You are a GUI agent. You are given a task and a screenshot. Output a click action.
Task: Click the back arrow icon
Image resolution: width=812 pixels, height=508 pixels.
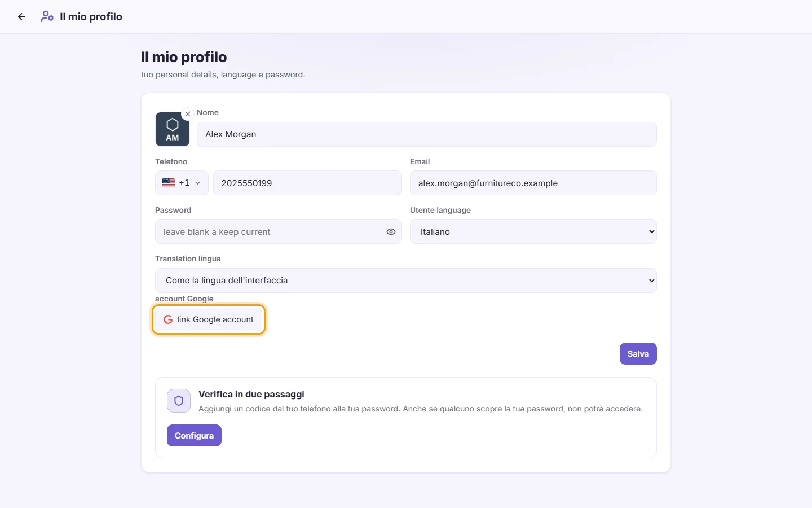pos(21,17)
